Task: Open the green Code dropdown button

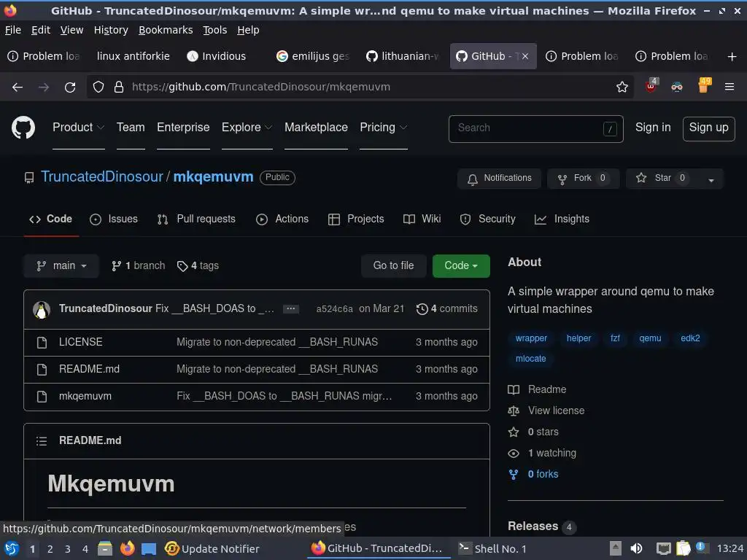Action: (x=461, y=265)
